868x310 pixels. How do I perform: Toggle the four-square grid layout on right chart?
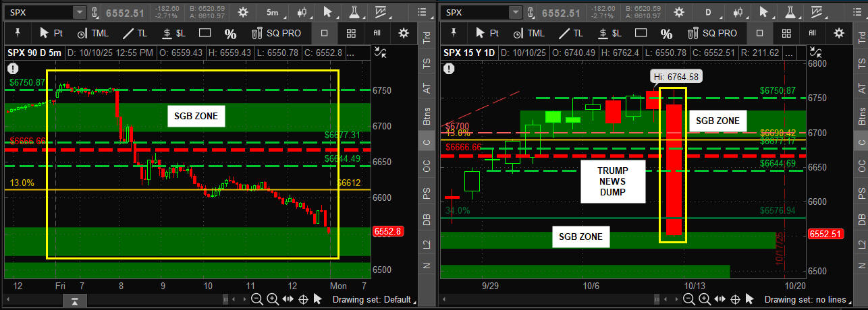point(786,33)
